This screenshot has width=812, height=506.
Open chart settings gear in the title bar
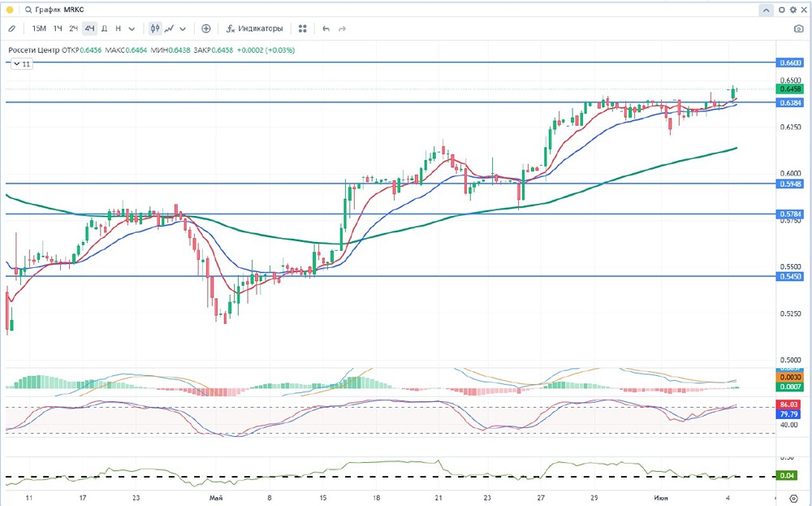point(793,10)
